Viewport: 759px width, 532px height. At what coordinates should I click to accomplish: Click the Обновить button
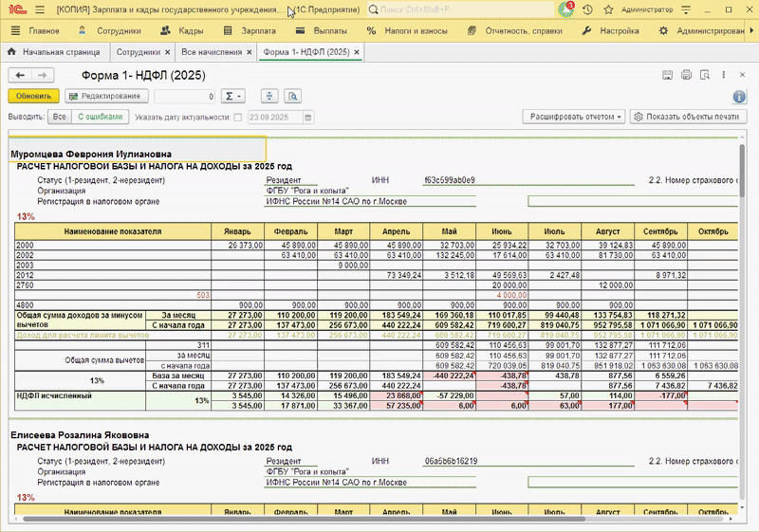pos(33,96)
